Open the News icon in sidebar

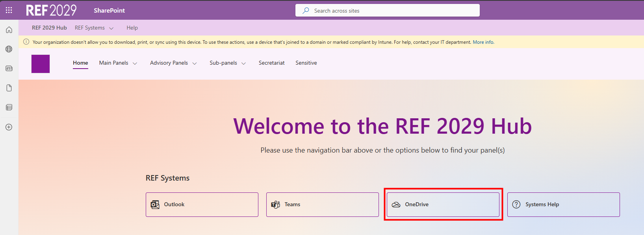point(9,69)
